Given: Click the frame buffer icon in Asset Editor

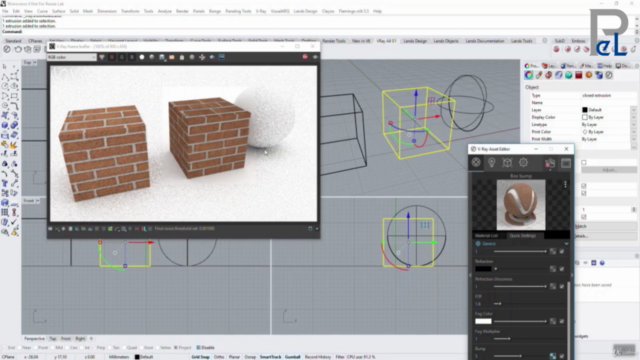Looking at the screenshot, I should click(x=566, y=163).
